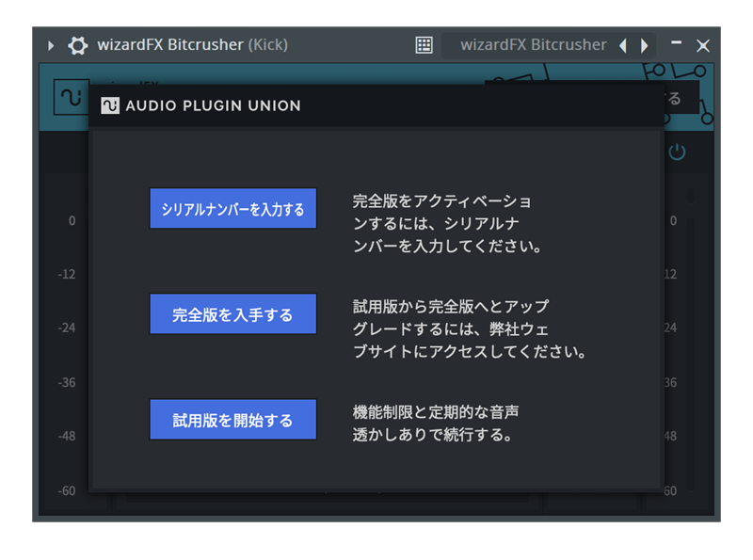This screenshot has width=753, height=560.
Task: Click the upgrade-to-full-version description text
Action: point(469,329)
